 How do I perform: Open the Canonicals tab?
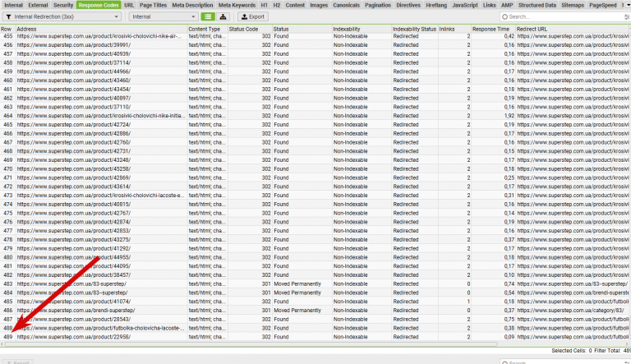coord(346,5)
